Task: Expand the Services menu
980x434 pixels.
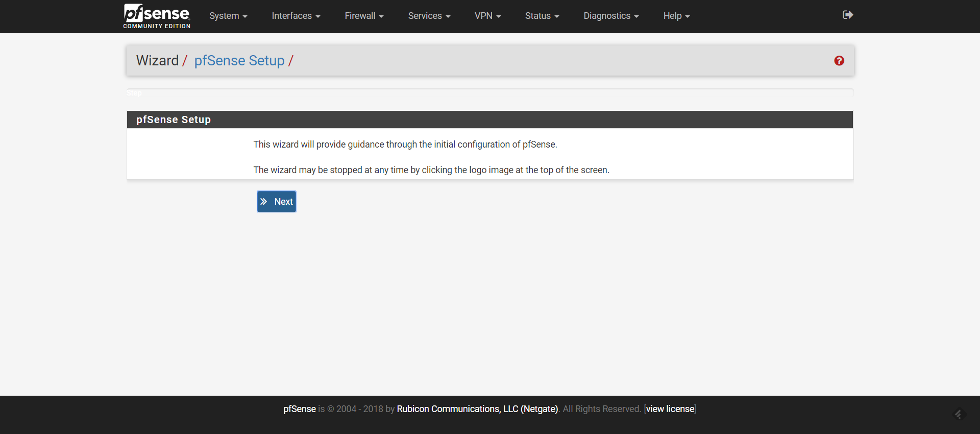Action: [x=429, y=16]
